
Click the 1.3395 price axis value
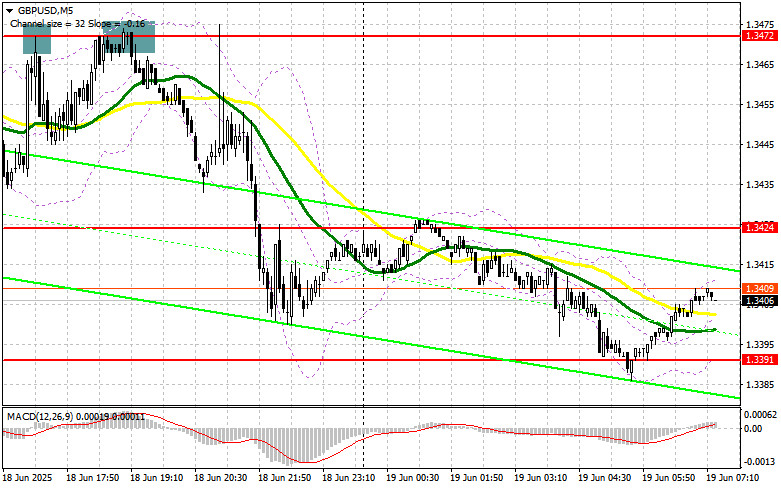click(761, 345)
